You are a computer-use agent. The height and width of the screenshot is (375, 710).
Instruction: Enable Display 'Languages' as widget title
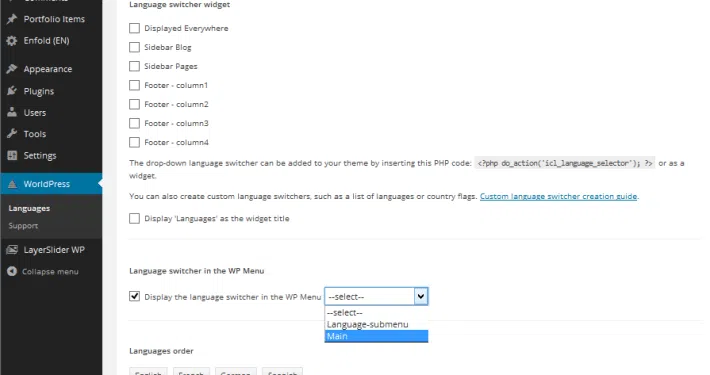(x=134, y=218)
